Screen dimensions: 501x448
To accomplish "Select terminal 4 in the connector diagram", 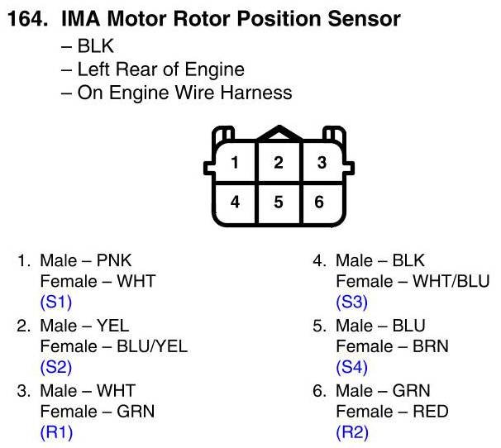I will click(236, 201).
